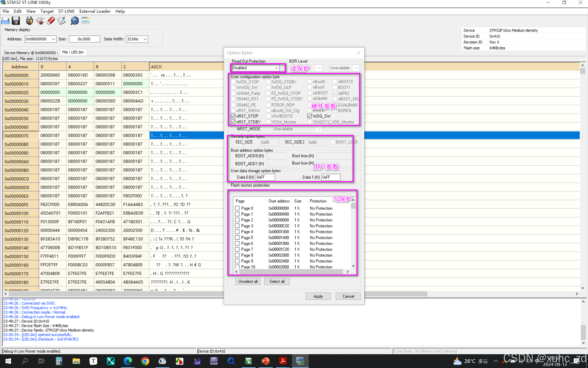The image size is (588, 368).
Task: Open Task View on the taskbar
Action: (41, 361)
